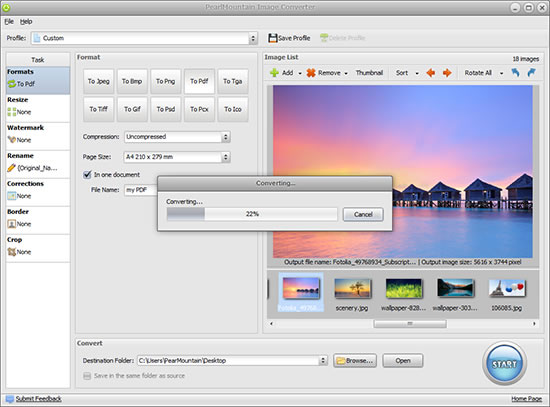
Task: Expand the Add button dropdown arrow
Action: 300,73
